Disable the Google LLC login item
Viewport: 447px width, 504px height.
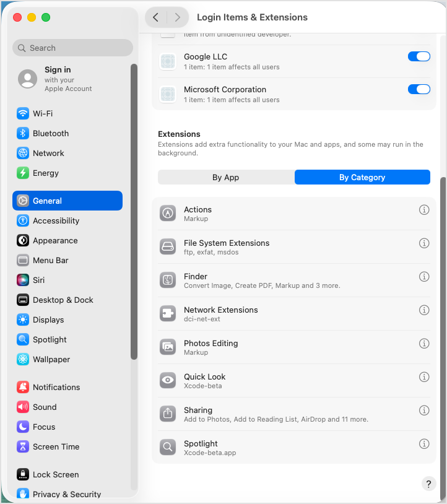click(419, 57)
